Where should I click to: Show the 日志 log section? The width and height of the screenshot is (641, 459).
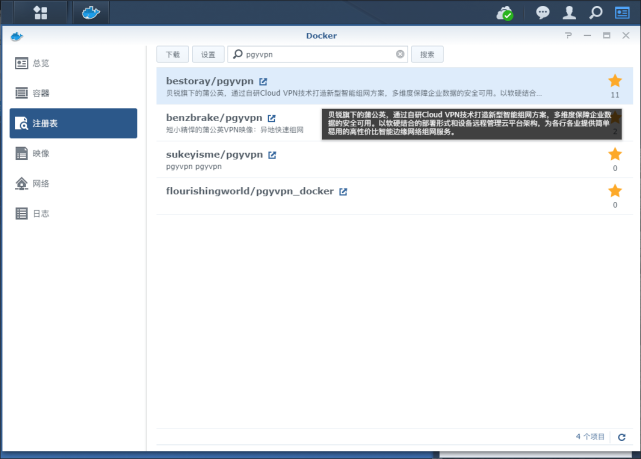pos(73,213)
